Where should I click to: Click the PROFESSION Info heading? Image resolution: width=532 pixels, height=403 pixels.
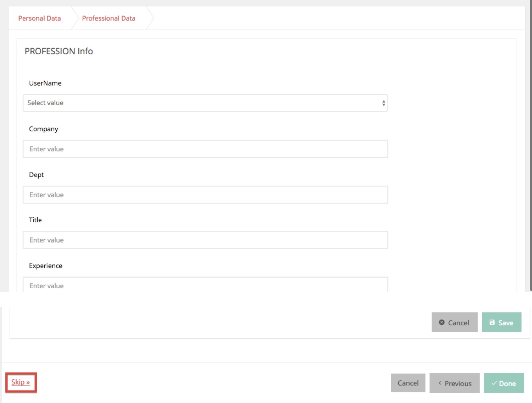59,51
